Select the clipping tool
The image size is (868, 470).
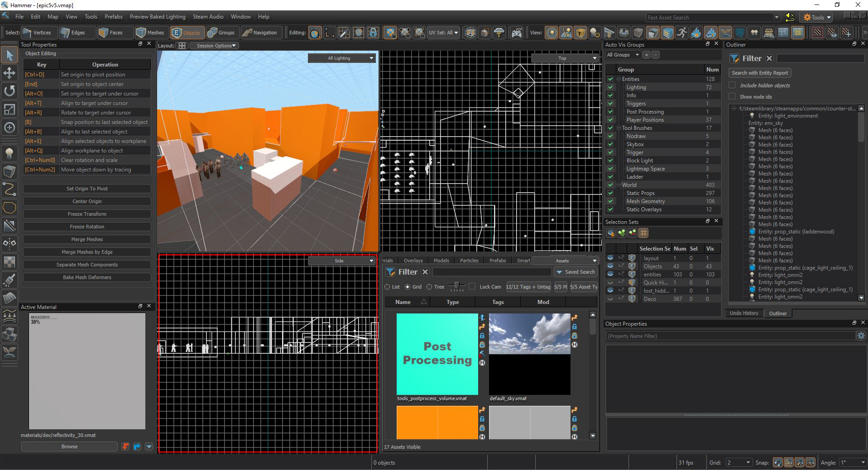[10, 226]
